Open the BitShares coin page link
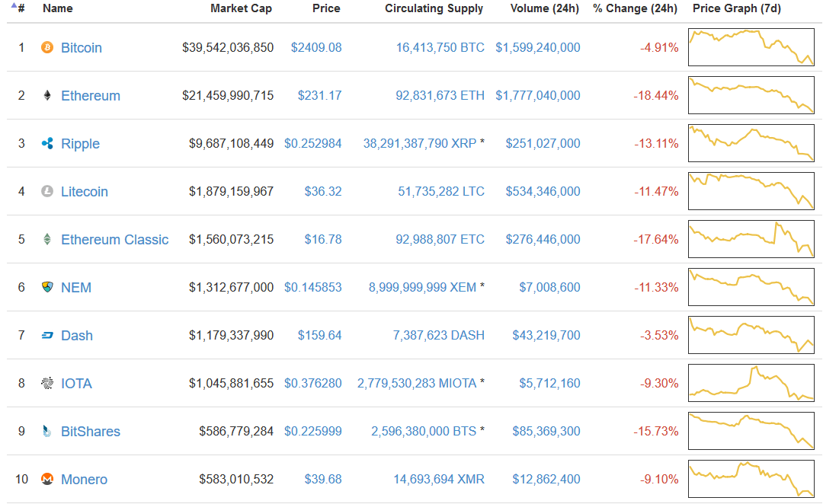The height and width of the screenshot is (504, 823). (x=90, y=432)
